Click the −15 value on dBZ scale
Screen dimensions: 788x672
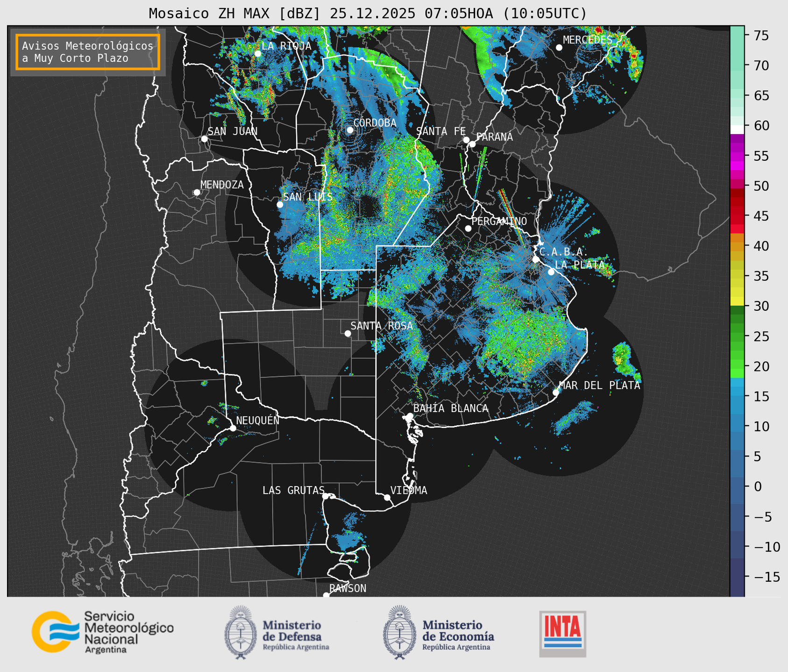767,577
